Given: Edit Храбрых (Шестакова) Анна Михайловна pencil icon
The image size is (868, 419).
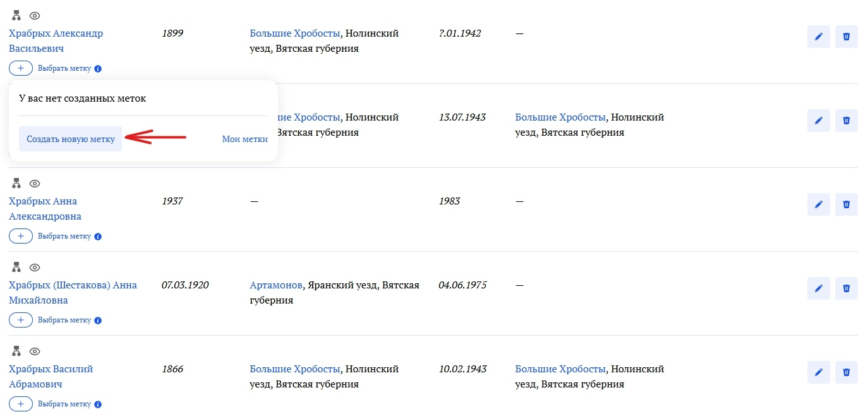Looking at the screenshot, I should coord(818,288).
